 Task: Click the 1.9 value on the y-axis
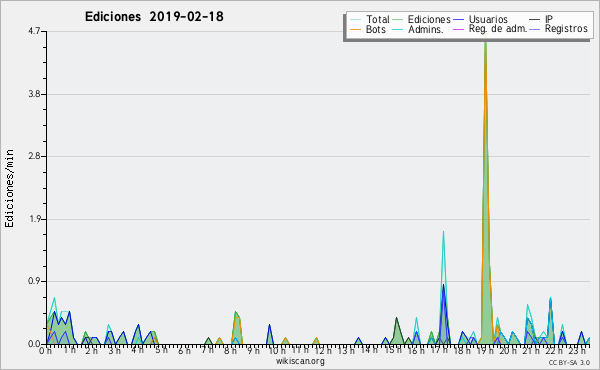point(34,219)
